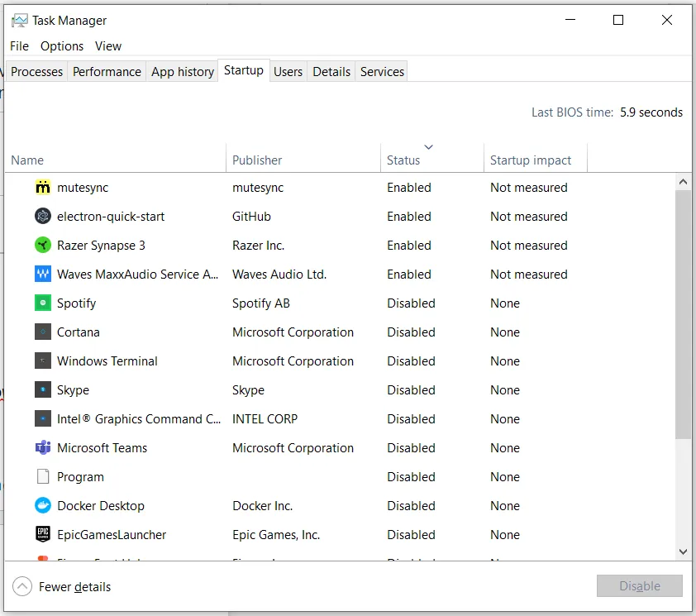This screenshot has height=616, width=696.
Task: Click the Cortana row icon
Action: [x=43, y=332]
